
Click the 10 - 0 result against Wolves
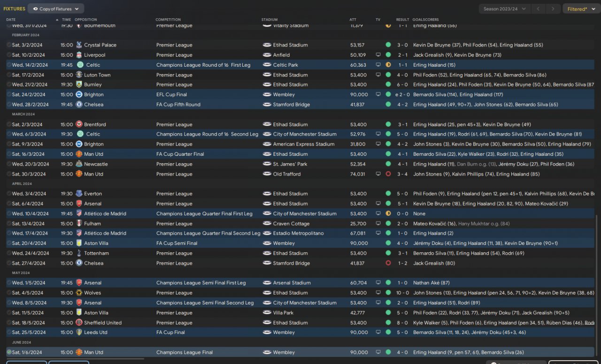pos(403,293)
